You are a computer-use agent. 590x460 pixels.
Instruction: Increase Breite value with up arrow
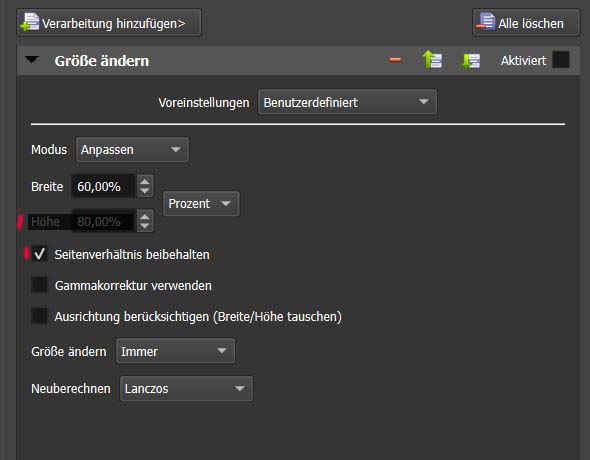(x=145, y=181)
